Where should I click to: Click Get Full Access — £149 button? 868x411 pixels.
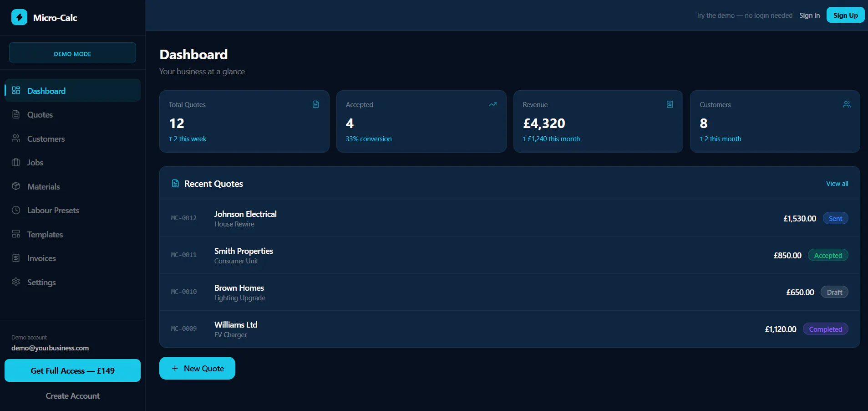point(73,370)
